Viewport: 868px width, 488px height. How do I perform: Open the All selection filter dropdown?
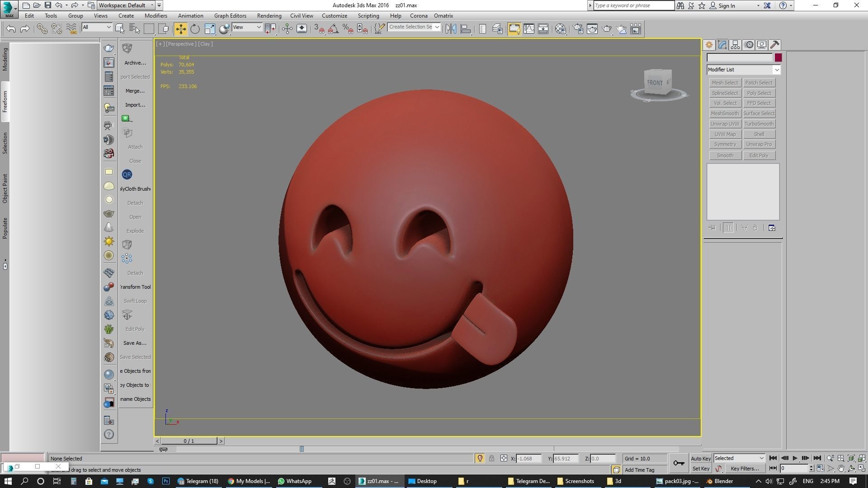pyautogui.click(x=97, y=27)
